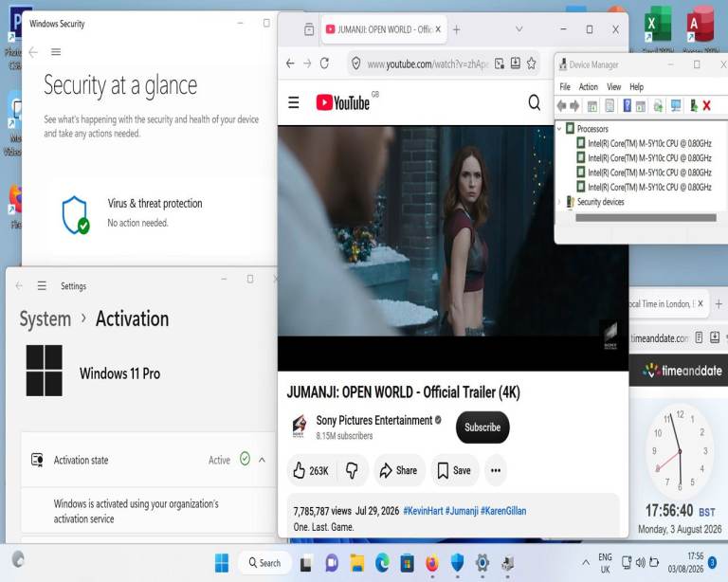Image resolution: width=728 pixels, height=582 pixels.
Task: Click System breadcrumb in Settings
Action: 45,319
